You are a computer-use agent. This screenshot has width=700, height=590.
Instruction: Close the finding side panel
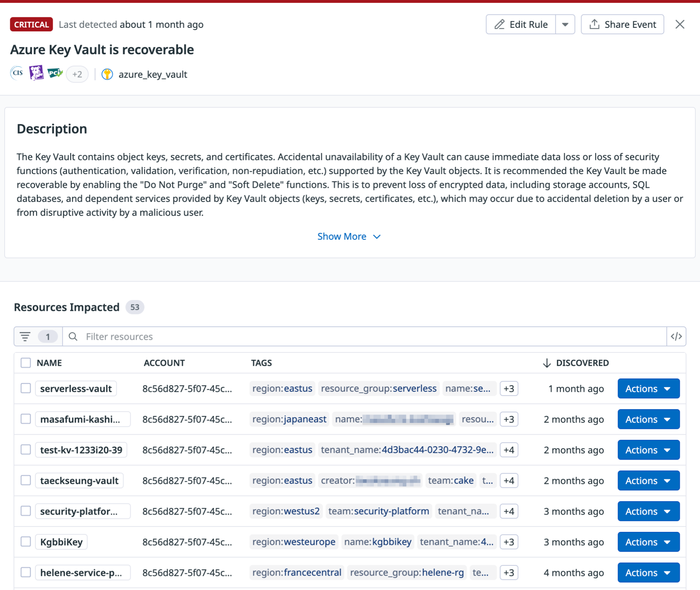pyautogui.click(x=680, y=24)
